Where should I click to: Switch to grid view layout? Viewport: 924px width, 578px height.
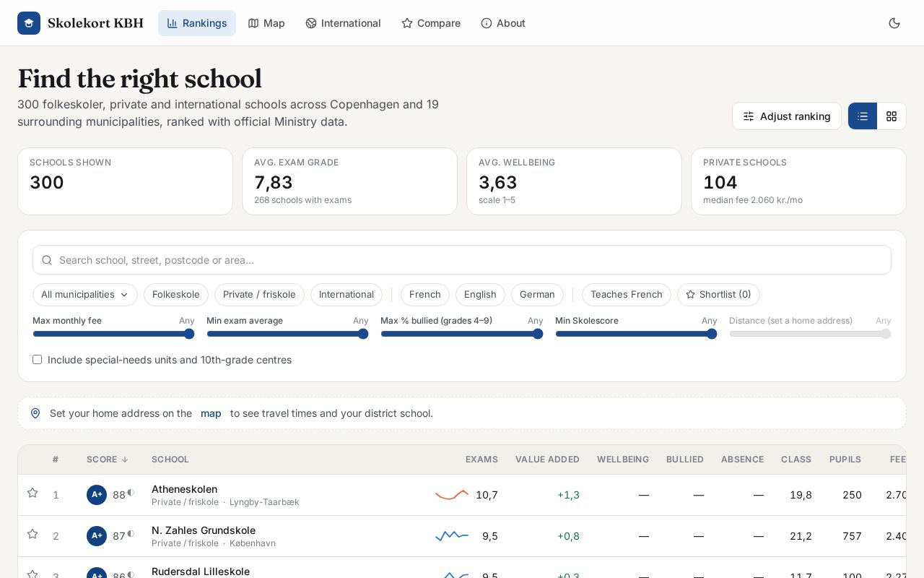892,116
